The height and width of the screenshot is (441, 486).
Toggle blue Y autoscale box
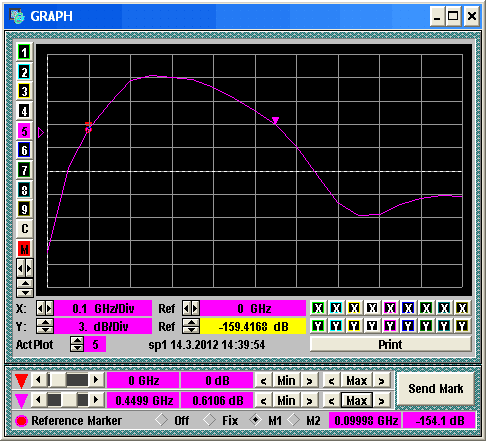point(408,326)
